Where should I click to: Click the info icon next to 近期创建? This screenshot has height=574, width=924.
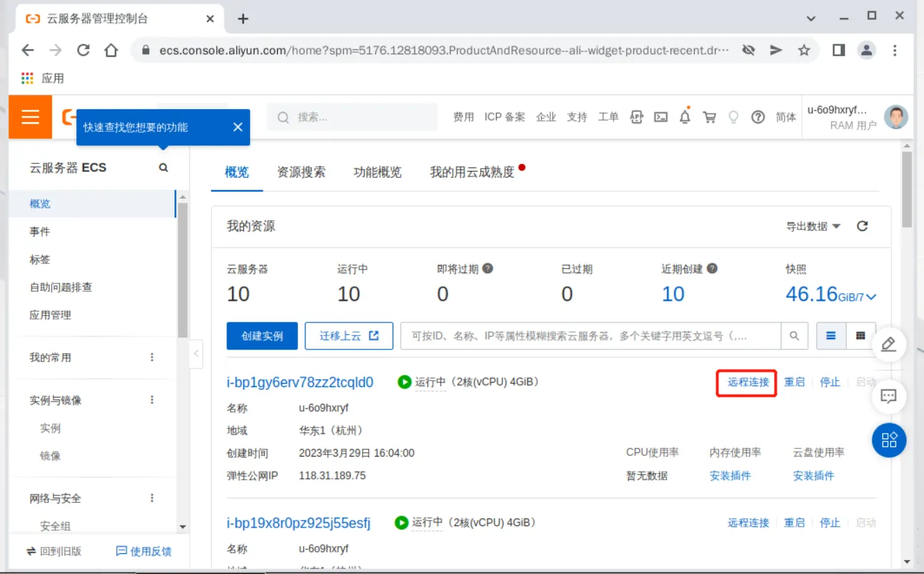(712, 268)
